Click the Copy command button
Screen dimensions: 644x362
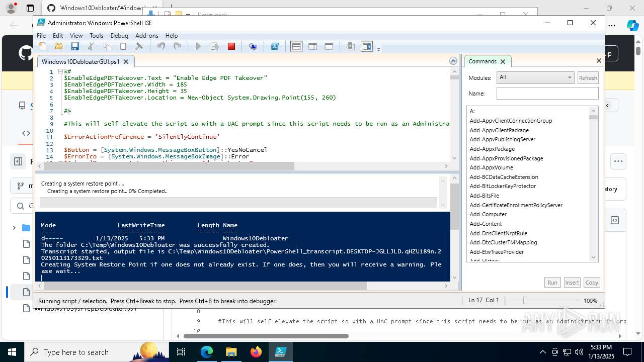[x=592, y=283]
